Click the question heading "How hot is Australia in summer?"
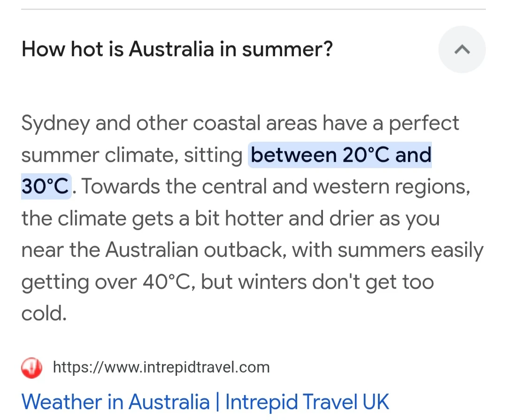 coord(177,49)
